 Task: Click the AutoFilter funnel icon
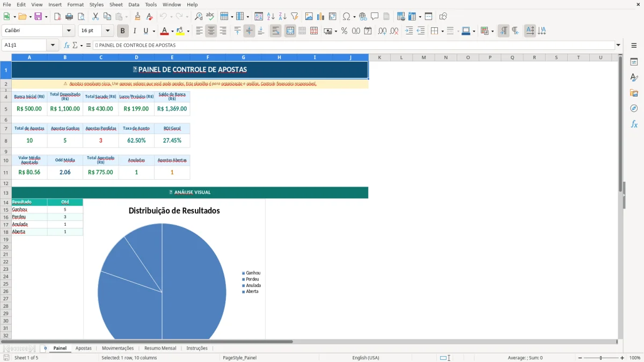coord(295,17)
